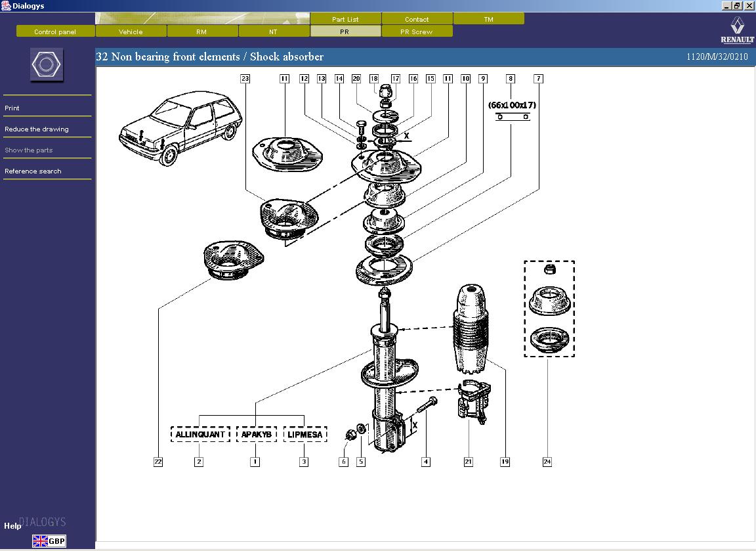Select part callout number 15
The width and height of the screenshot is (756, 551).
[x=430, y=79]
